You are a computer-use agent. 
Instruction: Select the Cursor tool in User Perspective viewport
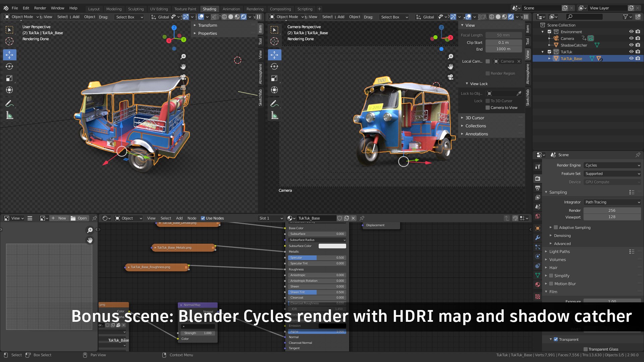click(x=9, y=41)
